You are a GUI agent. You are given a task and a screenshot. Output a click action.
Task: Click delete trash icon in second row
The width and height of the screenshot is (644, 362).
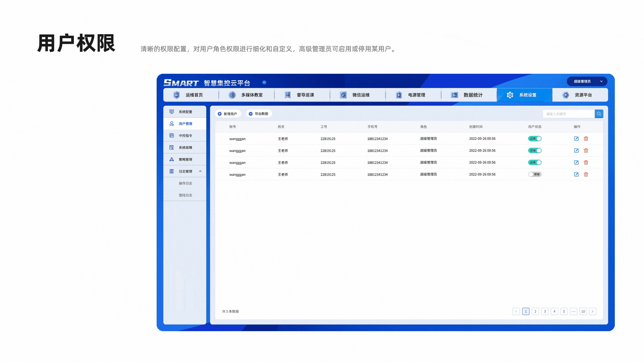586,150
